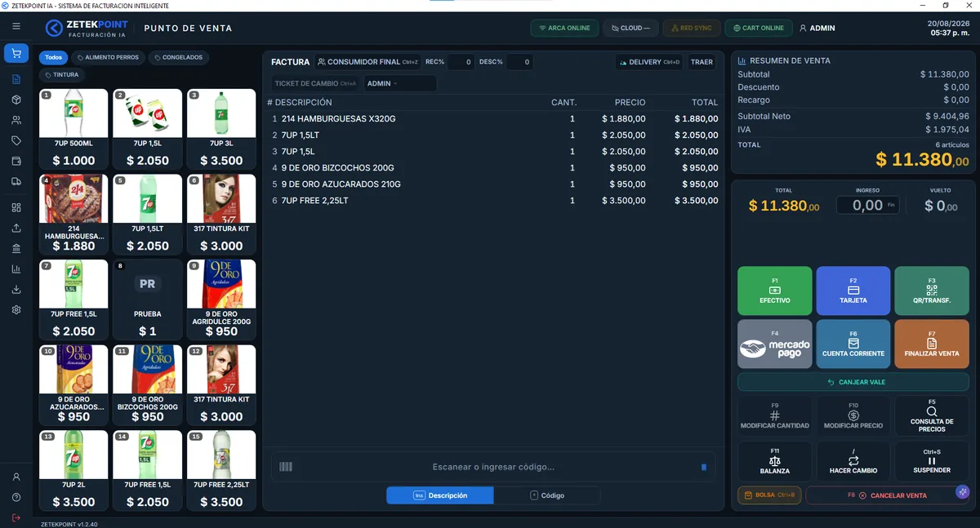Click the barcode icon in scan field

tap(286, 467)
